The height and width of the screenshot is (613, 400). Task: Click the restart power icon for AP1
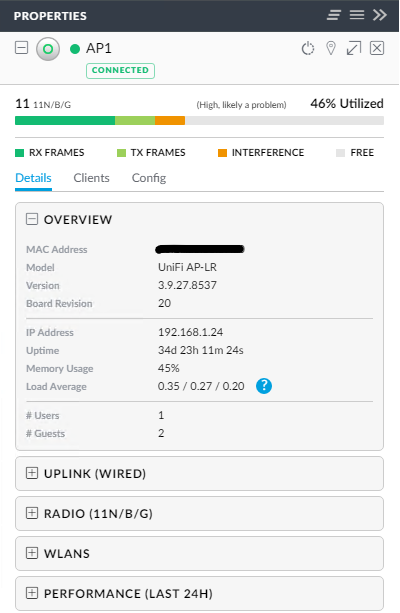[x=308, y=48]
